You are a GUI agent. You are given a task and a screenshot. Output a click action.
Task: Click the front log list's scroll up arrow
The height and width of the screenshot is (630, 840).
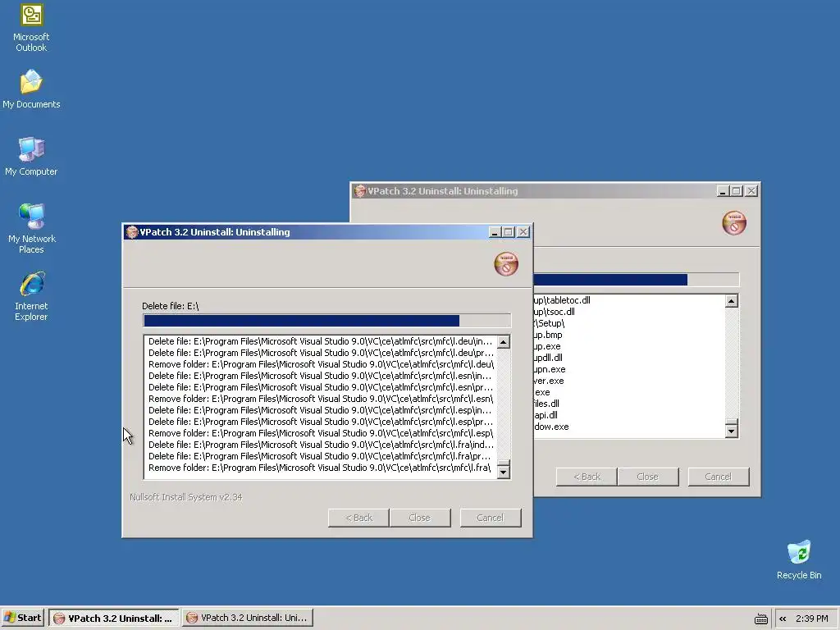503,342
